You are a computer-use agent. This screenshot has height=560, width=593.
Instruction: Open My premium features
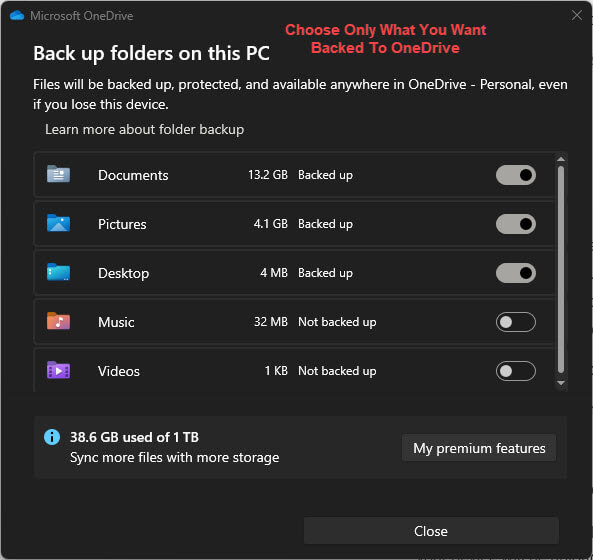pos(479,448)
